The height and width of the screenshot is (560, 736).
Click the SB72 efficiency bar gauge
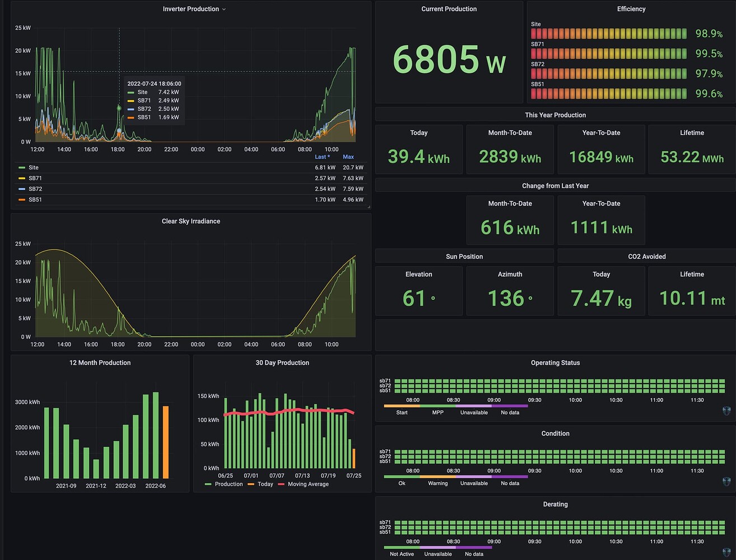[x=609, y=74]
